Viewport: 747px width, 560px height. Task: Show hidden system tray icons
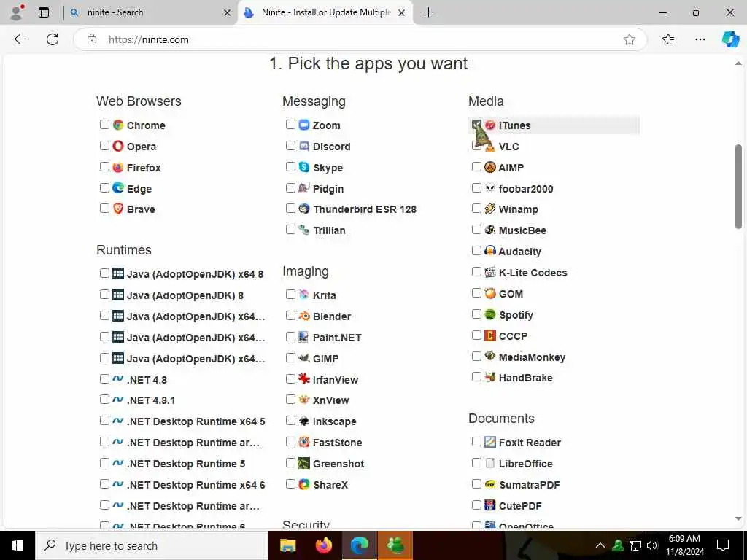point(600,545)
